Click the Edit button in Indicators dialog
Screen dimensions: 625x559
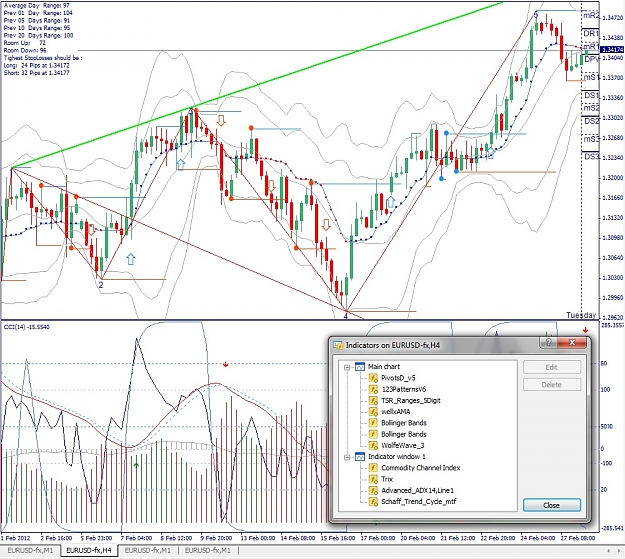click(552, 367)
